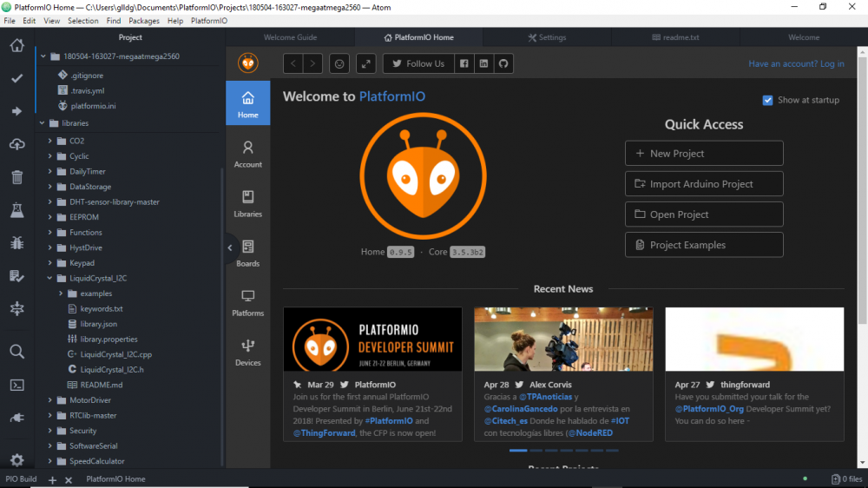
Task: Collapse the LiquidCrystal_I2C folder
Action: (49, 278)
